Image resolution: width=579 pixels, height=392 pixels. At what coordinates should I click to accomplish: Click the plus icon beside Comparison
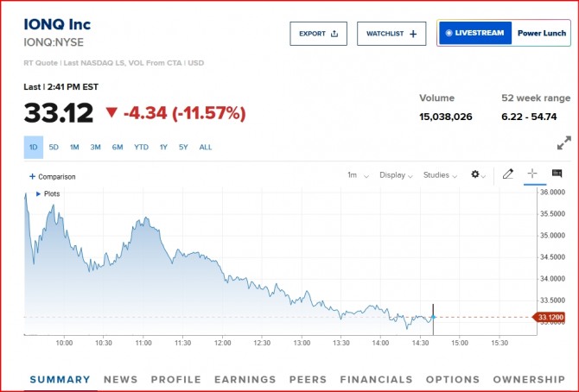(x=32, y=177)
